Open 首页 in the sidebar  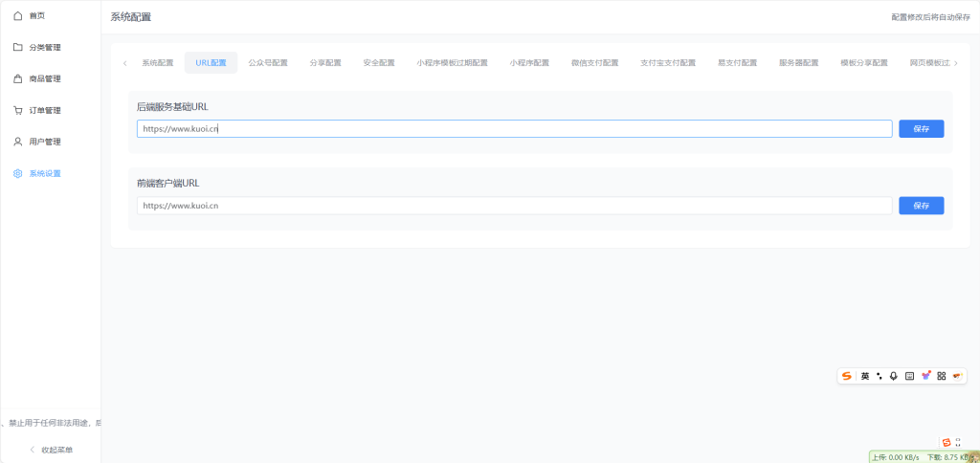(x=36, y=16)
